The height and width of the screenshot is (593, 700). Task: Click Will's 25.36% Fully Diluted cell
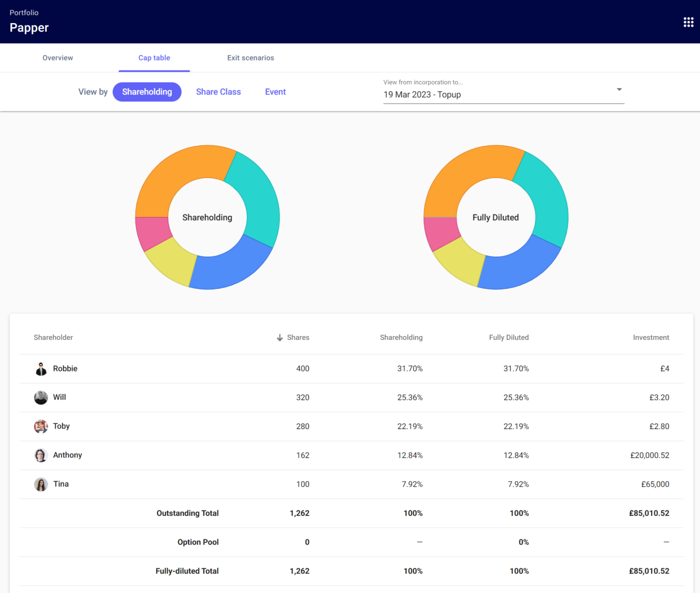tap(516, 397)
